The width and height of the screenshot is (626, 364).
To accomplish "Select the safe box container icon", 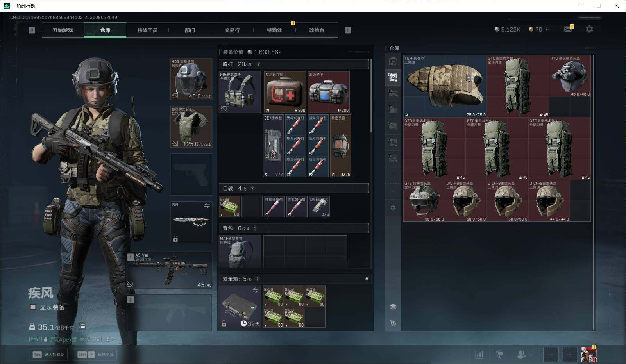I will [x=240, y=307].
